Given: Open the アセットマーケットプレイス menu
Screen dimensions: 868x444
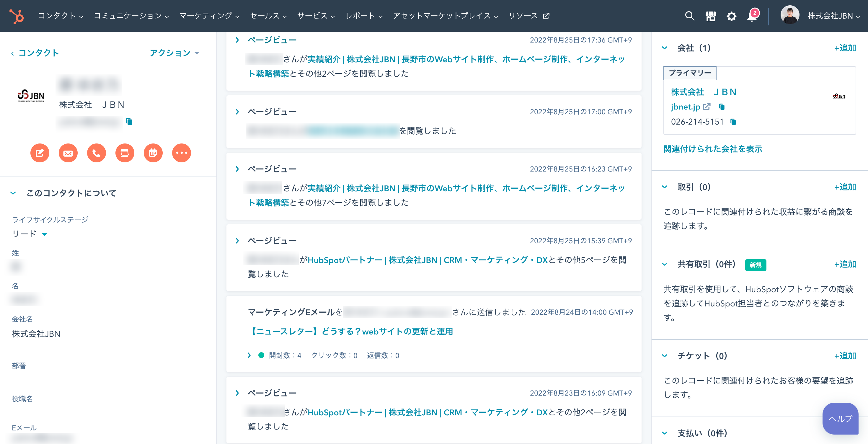Looking at the screenshot, I should (x=446, y=16).
